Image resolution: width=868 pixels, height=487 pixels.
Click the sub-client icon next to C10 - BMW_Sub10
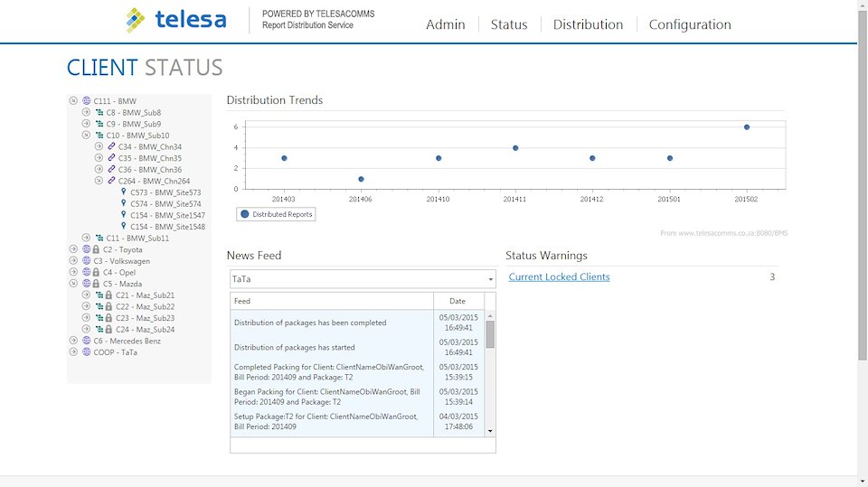pyautogui.click(x=99, y=135)
